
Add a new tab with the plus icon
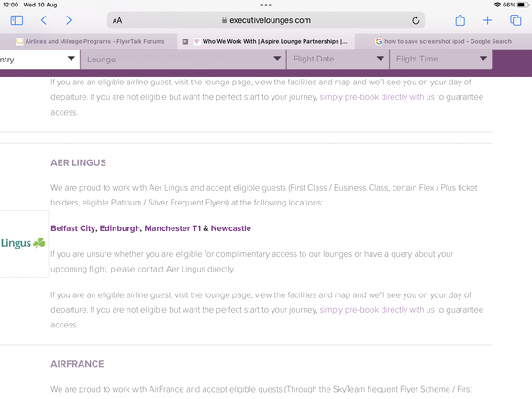click(488, 20)
